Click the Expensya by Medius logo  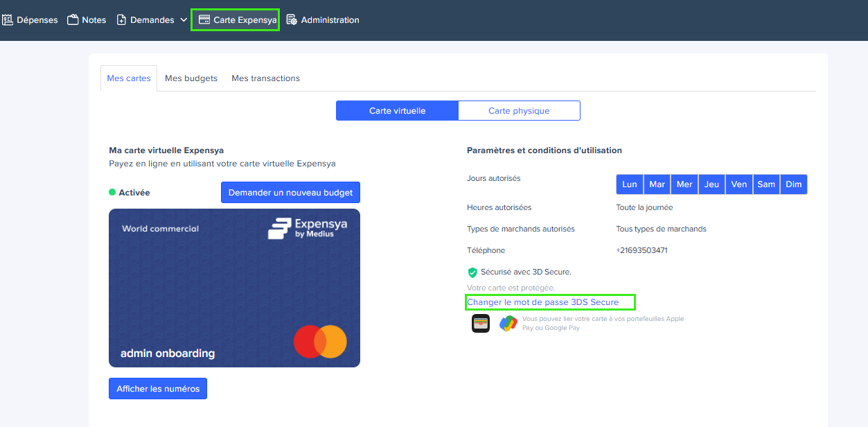[x=308, y=228]
